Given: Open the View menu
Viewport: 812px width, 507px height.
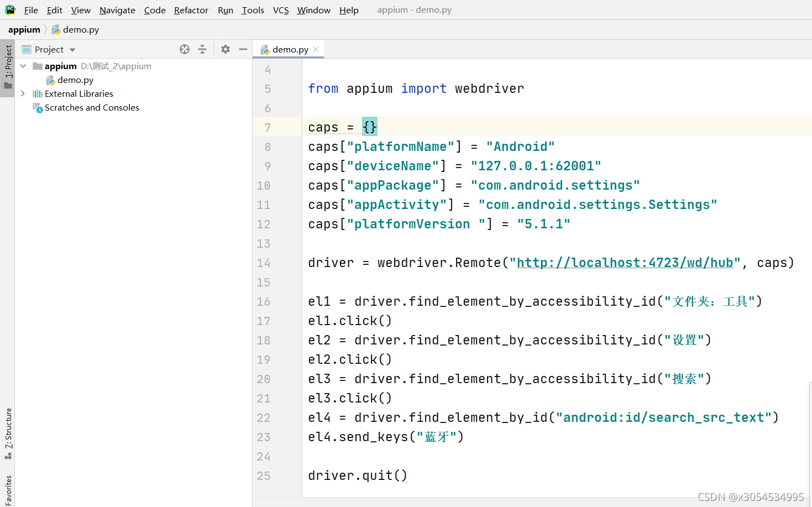Looking at the screenshot, I should click(x=81, y=10).
